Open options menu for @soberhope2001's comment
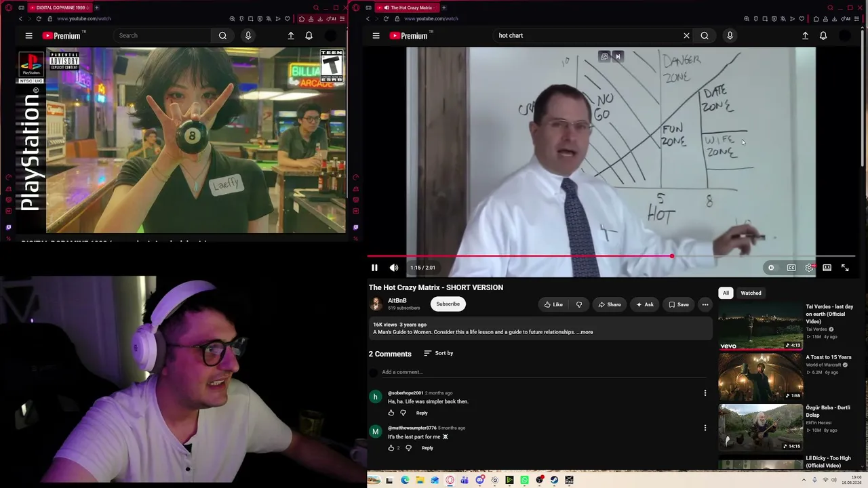868x488 pixels. 705,393
